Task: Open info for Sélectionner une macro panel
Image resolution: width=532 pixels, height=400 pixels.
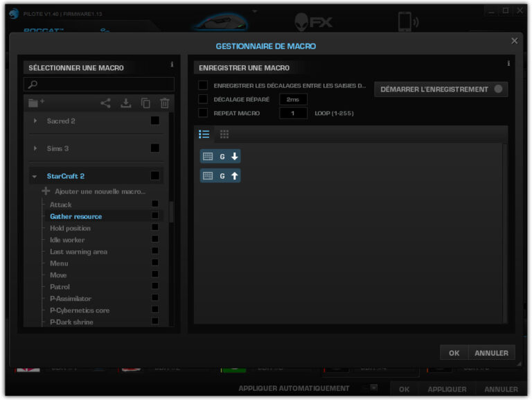Action: tap(172, 64)
